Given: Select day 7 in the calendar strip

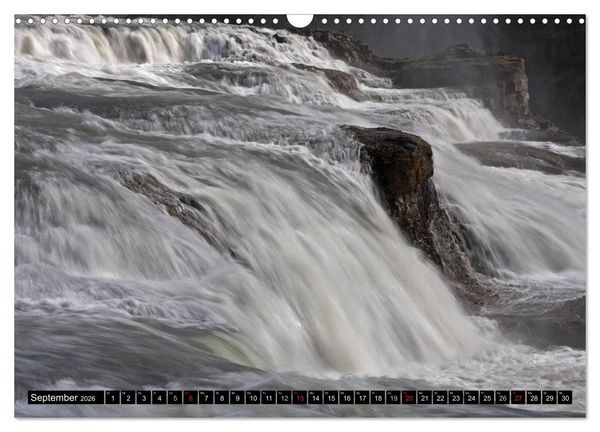Looking at the screenshot, I should pyautogui.click(x=206, y=398).
